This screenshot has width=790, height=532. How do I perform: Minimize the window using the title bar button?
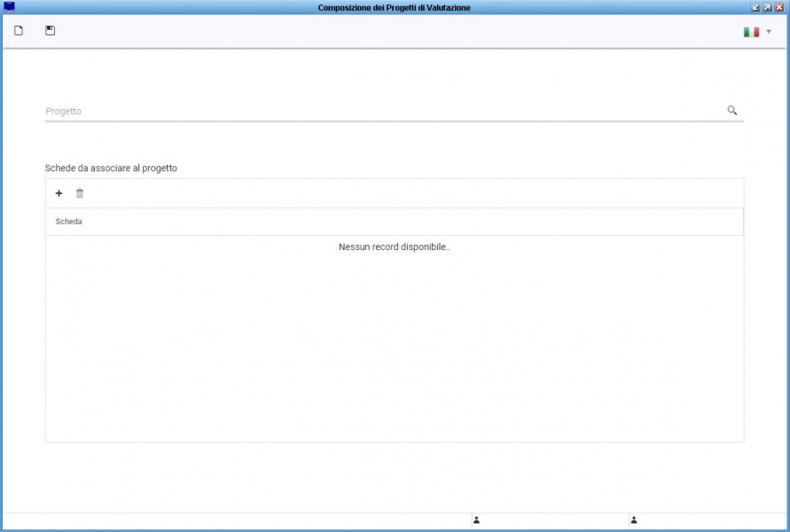pyautogui.click(x=755, y=7)
